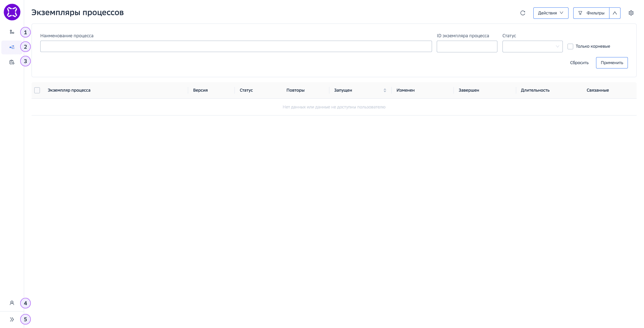Click the user profile icon at bottom
This screenshot has width=644, height=328.
12,303
